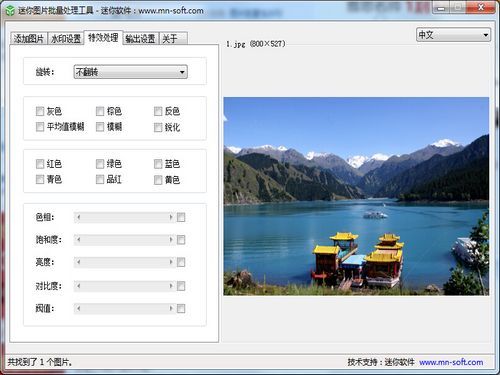Toggle the 锐化 sharpen checkbox
500x375 pixels.
(158, 127)
